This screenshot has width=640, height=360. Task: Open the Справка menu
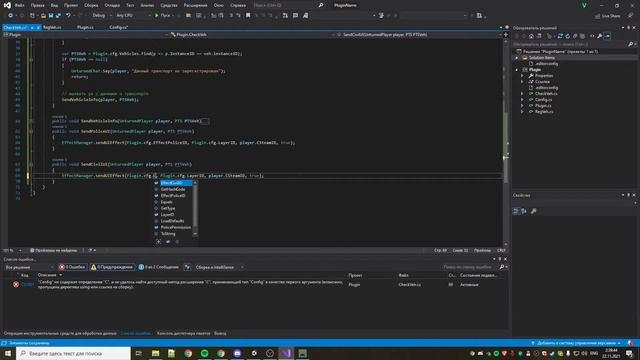pos(238,5)
